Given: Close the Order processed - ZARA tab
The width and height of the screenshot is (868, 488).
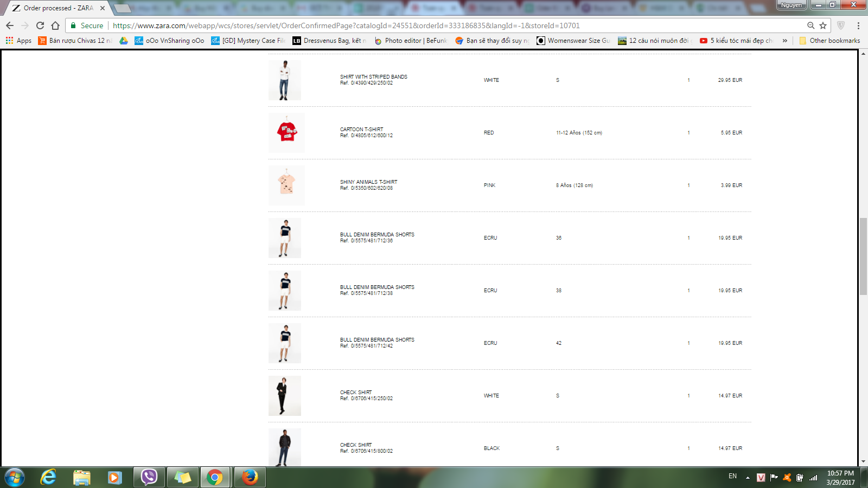Looking at the screenshot, I should 103,8.
